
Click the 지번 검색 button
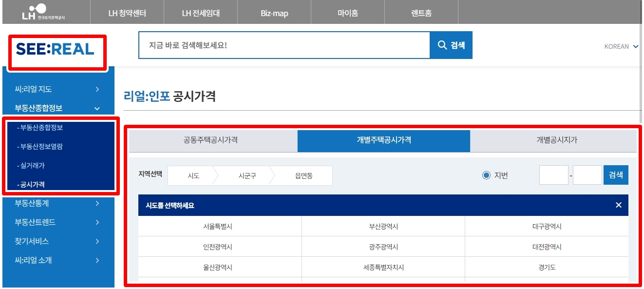pyautogui.click(x=616, y=175)
